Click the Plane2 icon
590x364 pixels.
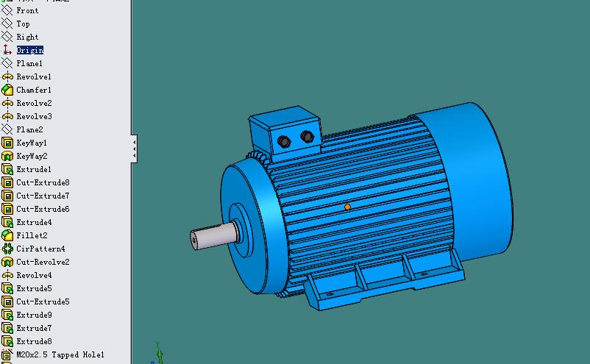[x=7, y=129]
